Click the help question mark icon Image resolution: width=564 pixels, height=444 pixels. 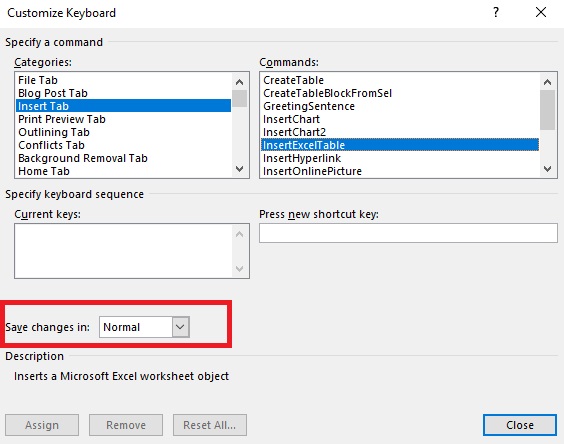pyautogui.click(x=496, y=13)
